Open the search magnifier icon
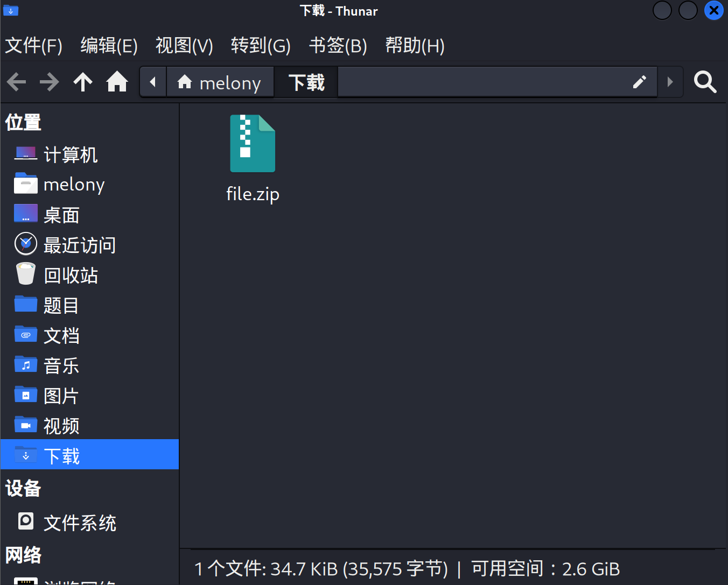Image resolution: width=728 pixels, height=585 pixels. (705, 82)
